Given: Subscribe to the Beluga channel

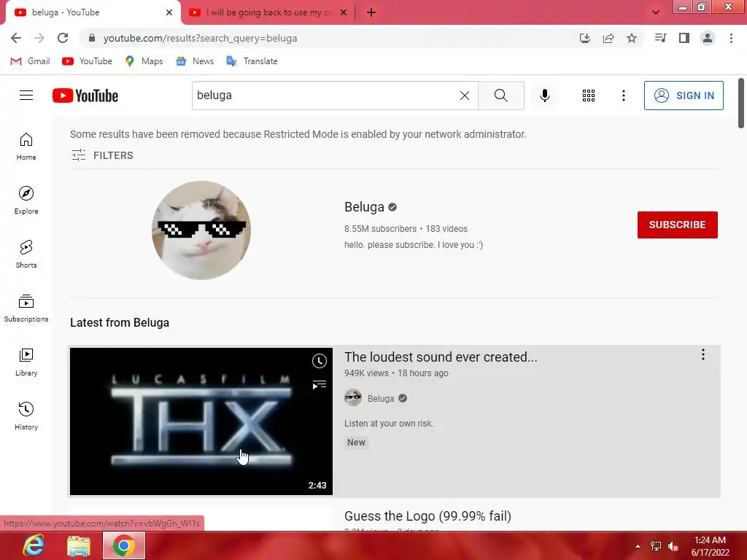Looking at the screenshot, I should pyautogui.click(x=678, y=225).
